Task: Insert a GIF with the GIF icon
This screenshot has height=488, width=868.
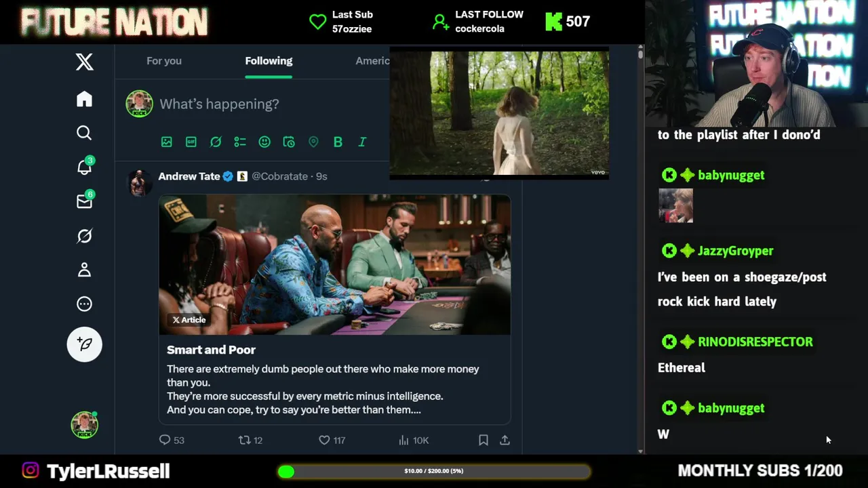Action: [191, 142]
